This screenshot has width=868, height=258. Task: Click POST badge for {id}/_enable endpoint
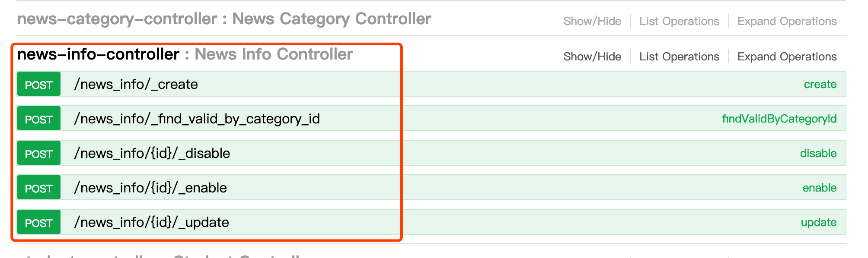[38, 188]
